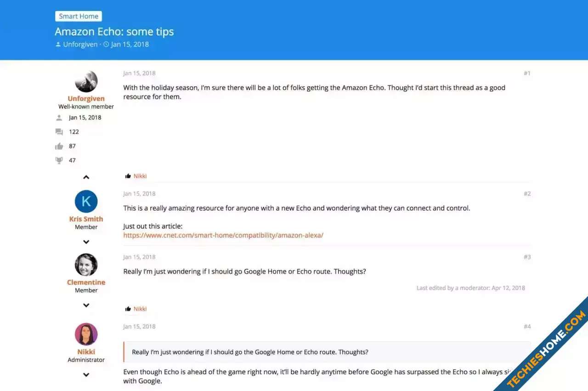Open Kris Smith's blue K avatar
Viewport: 588px width, 391px height.
click(x=86, y=201)
